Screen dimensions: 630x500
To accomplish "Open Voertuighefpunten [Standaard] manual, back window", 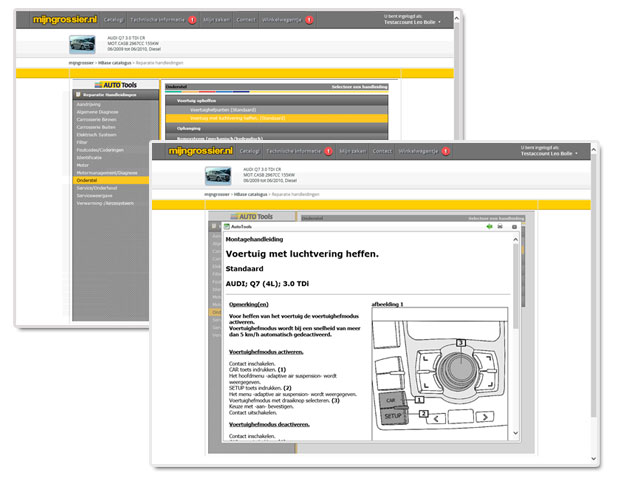I will tap(277, 110).
